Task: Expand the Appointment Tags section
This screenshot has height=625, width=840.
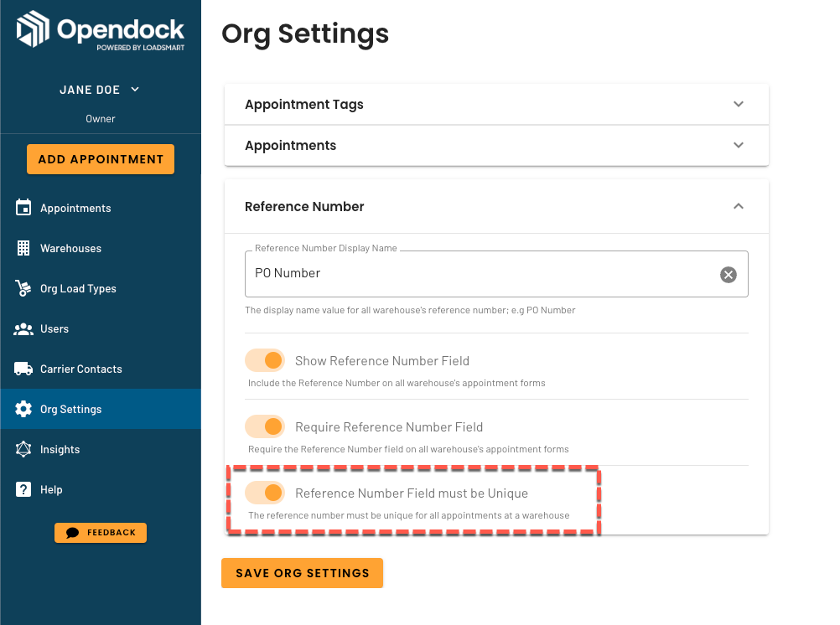Action: [739, 104]
